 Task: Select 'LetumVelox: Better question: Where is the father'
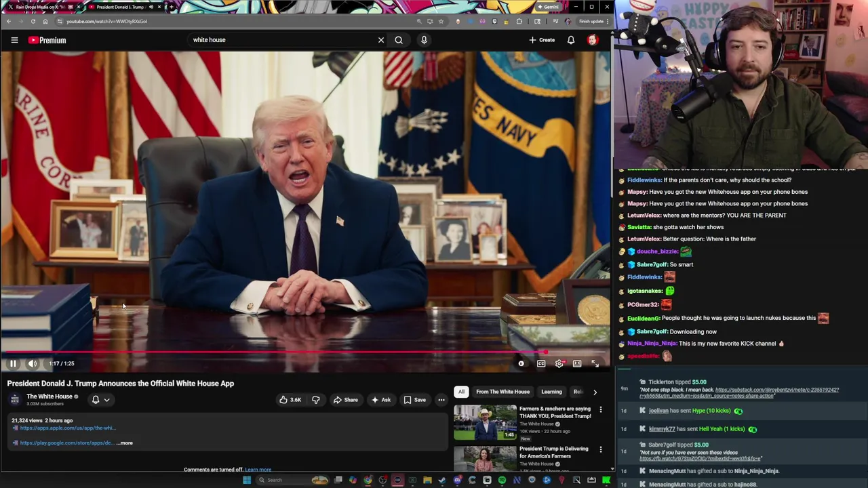point(691,239)
